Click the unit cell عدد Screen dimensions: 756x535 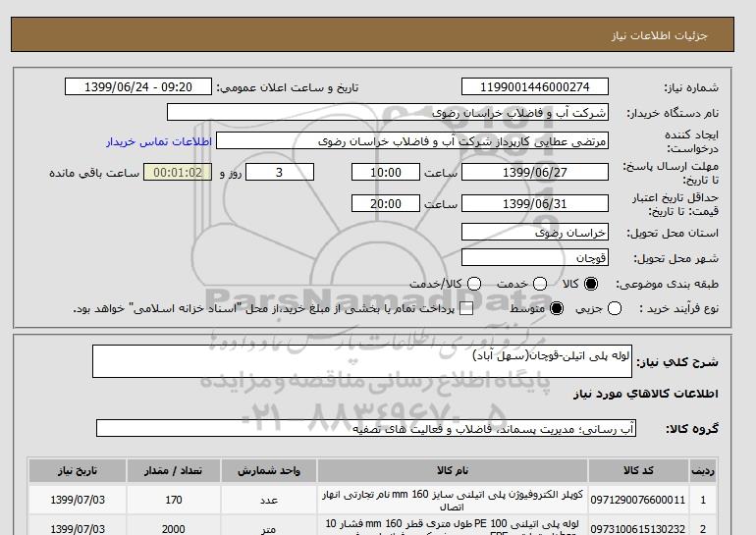269,501
